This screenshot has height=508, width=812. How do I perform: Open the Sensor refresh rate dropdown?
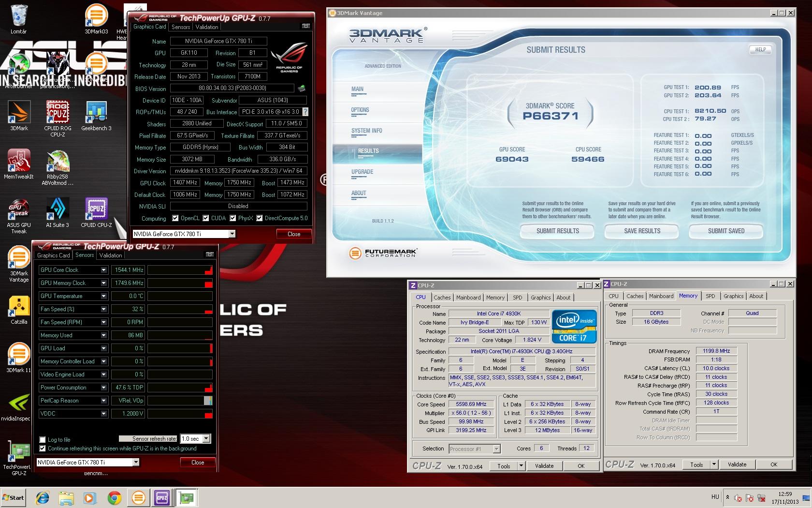coord(206,439)
